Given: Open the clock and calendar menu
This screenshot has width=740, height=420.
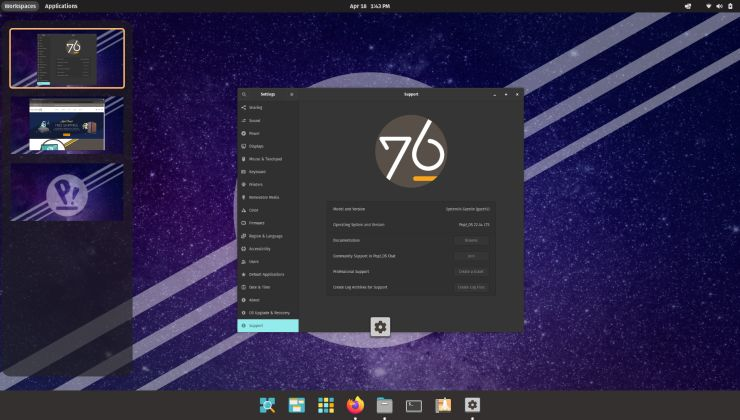Looking at the screenshot, I should click(x=370, y=6).
